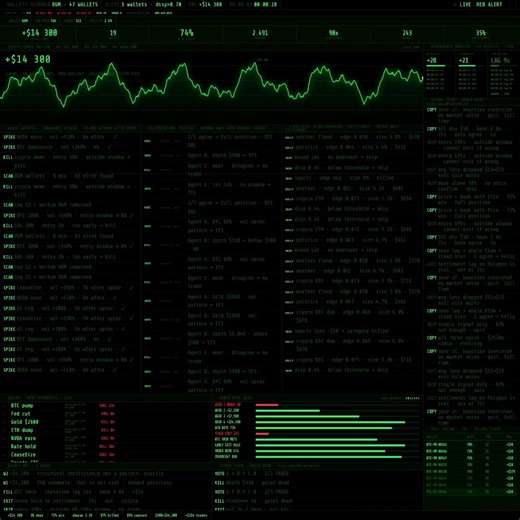
Task: Click the 00:00:20 timer in the header
Action: tap(265, 5)
